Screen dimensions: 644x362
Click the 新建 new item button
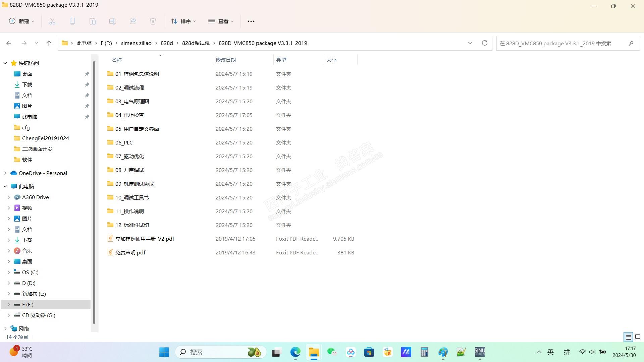21,21
